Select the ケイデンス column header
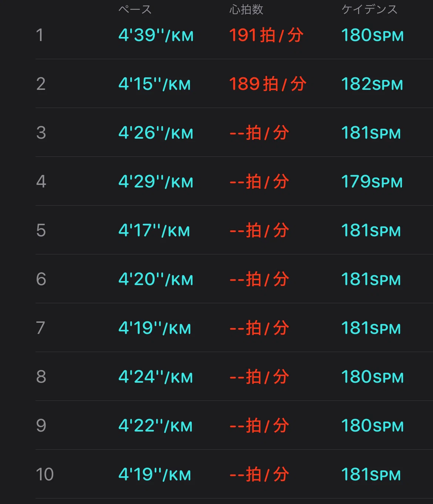433x504 pixels. pos(369,9)
